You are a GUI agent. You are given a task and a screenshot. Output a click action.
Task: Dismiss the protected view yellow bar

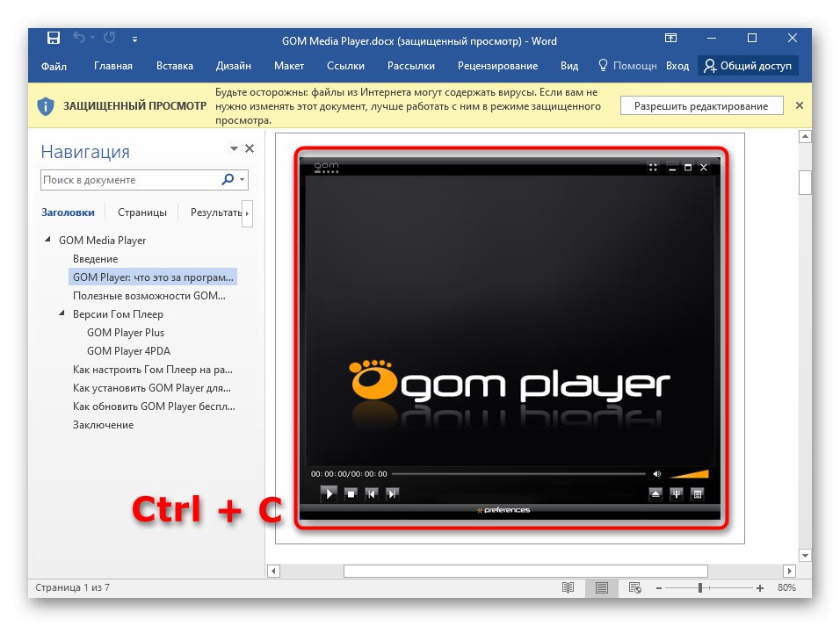(x=800, y=105)
